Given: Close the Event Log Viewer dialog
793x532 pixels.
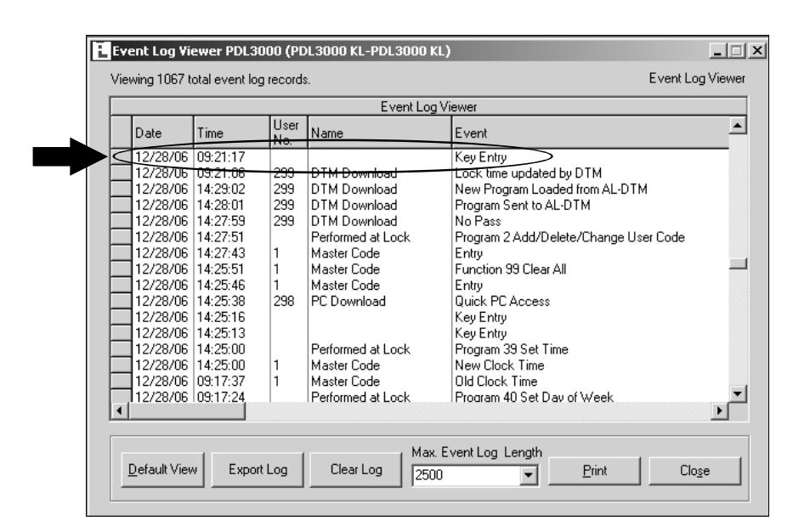Looking at the screenshot, I should point(694,471).
